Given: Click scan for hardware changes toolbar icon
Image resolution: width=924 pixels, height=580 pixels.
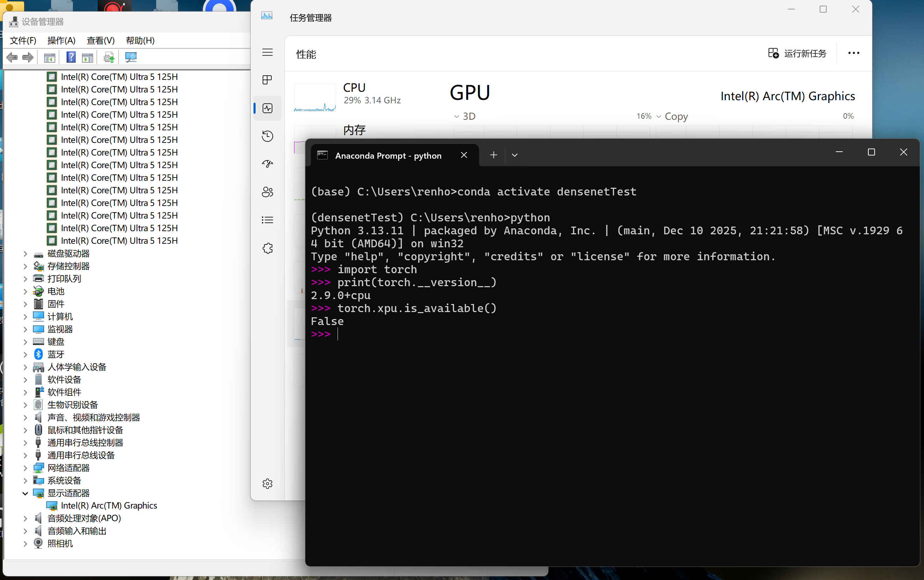Looking at the screenshot, I should (131, 57).
